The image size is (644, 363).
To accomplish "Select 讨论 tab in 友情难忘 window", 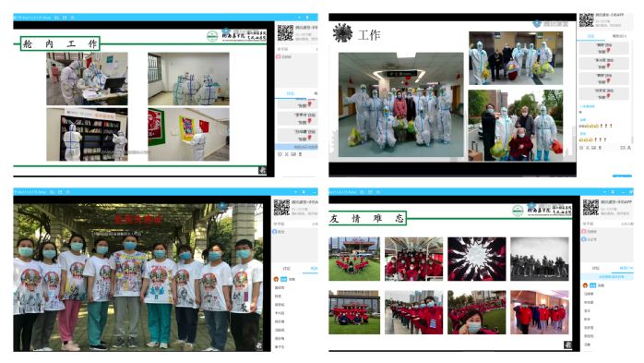I will 595,268.
